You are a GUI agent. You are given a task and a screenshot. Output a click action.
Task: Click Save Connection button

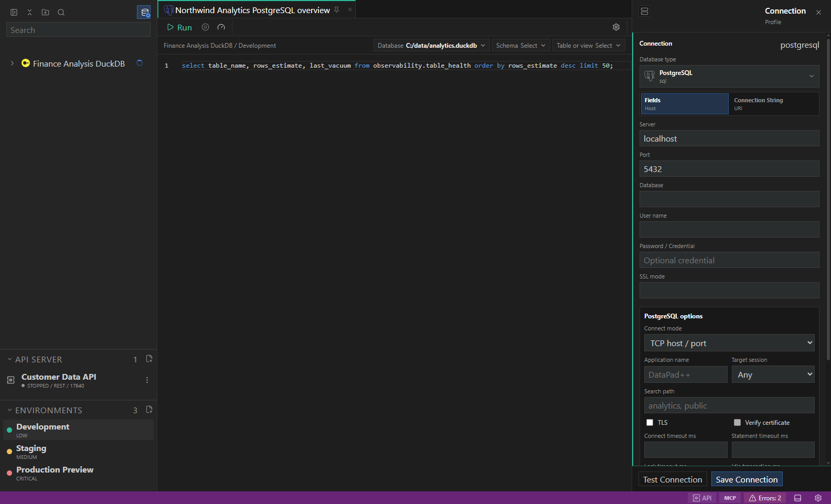pyautogui.click(x=747, y=479)
